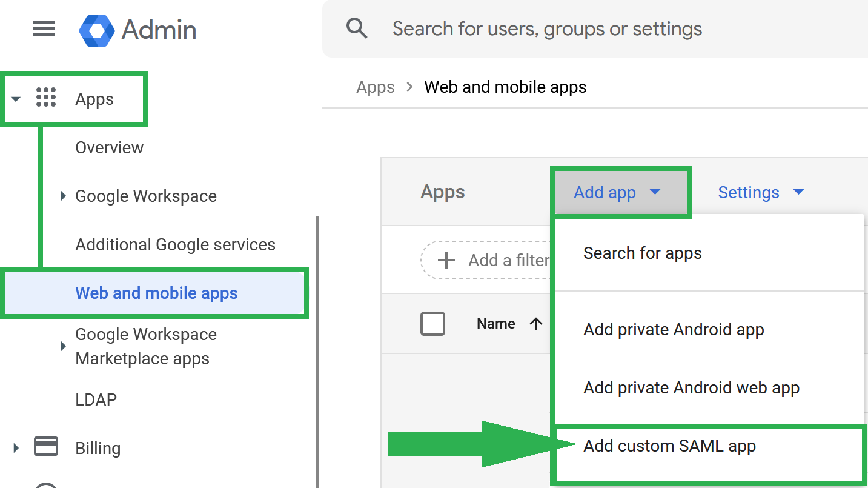Expand the Google Workspace tree arrow
Screen dimensions: 868x488
[x=63, y=196]
